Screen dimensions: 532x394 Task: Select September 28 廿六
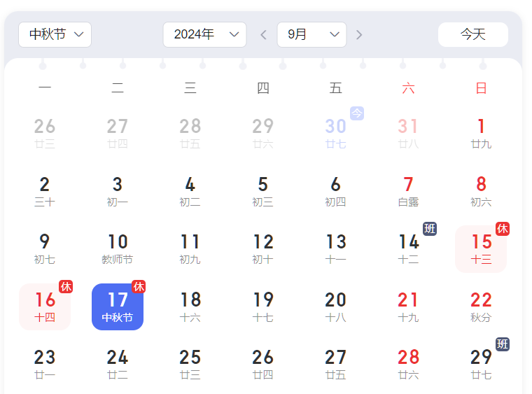pyautogui.click(x=408, y=364)
